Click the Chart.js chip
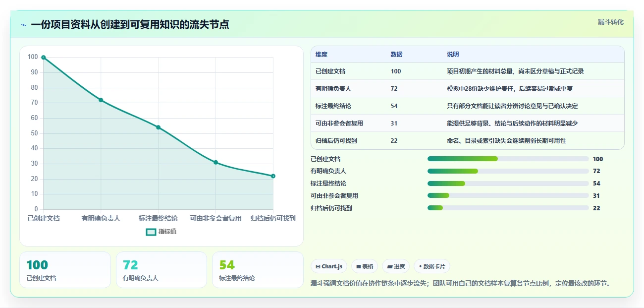Image resolution: width=644 pixels, height=308 pixels. [x=329, y=266]
